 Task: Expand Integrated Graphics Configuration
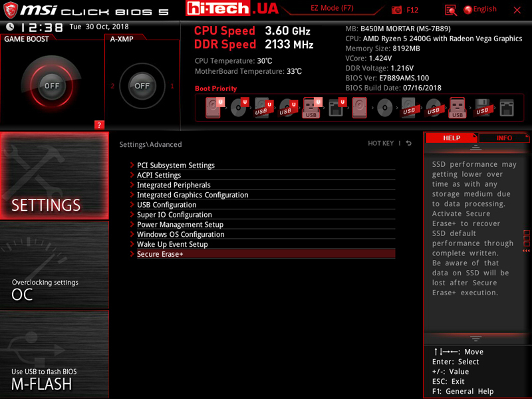[x=192, y=195]
